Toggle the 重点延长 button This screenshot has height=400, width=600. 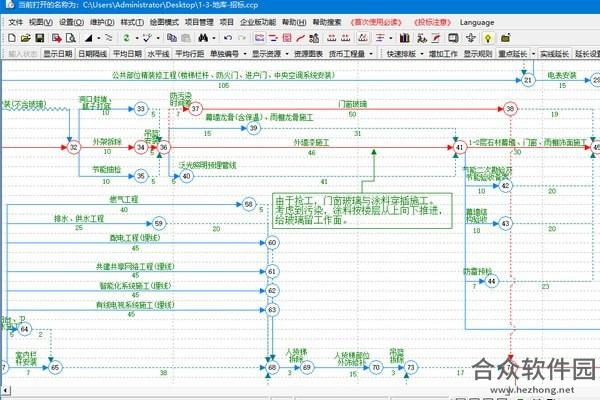point(513,54)
